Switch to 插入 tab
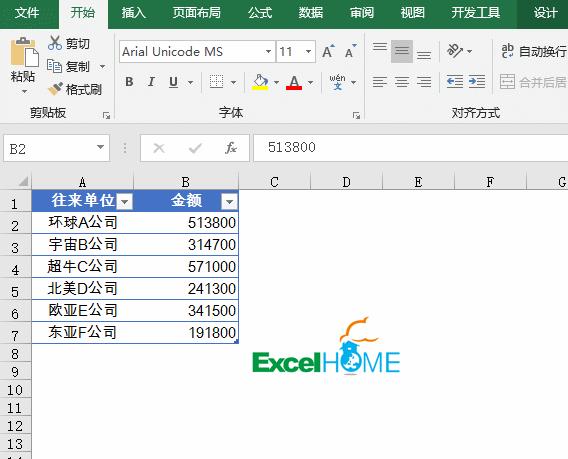This screenshot has width=568, height=459. [134, 13]
